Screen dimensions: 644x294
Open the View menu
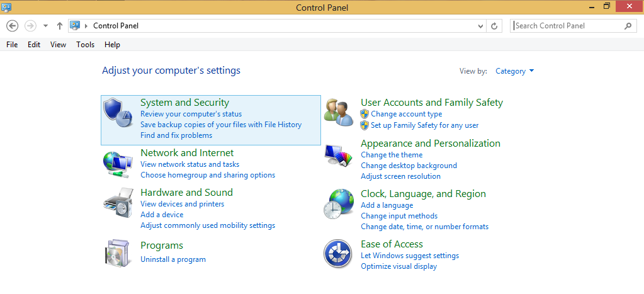click(58, 44)
